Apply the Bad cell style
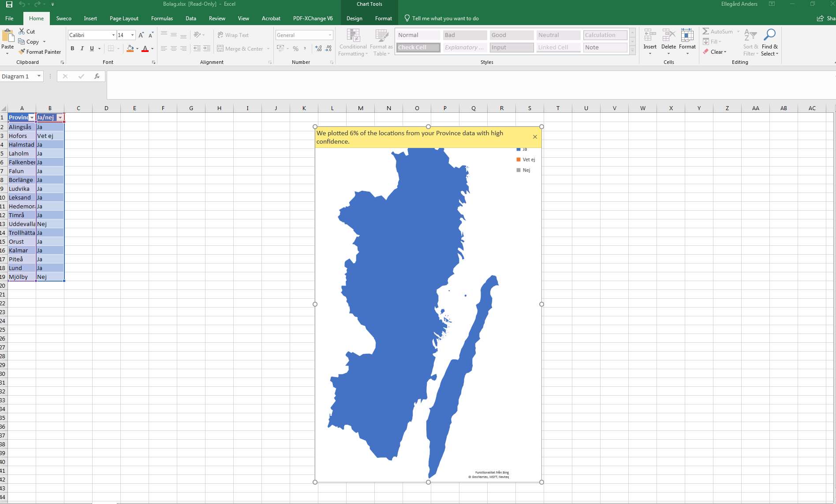The height and width of the screenshot is (504, 836). (465, 35)
